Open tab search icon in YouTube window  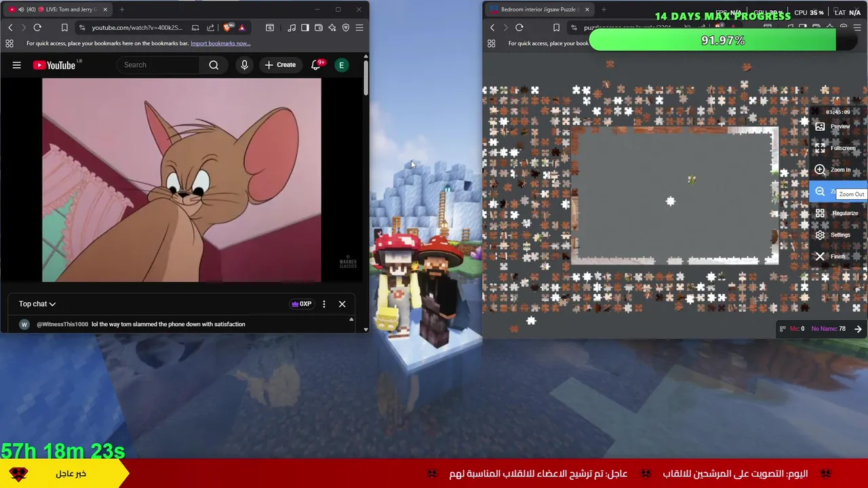[x=270, y=28]
